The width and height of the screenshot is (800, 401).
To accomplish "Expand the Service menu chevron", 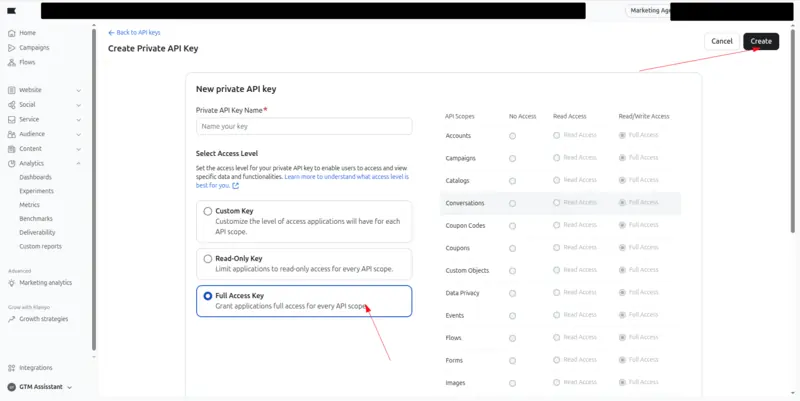I will (x=79, y=119).
